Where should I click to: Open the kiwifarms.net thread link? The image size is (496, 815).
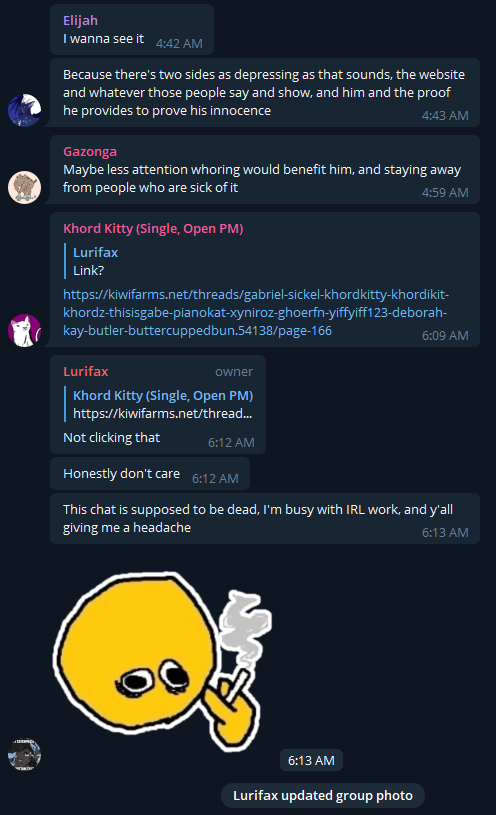click(255, 312)
